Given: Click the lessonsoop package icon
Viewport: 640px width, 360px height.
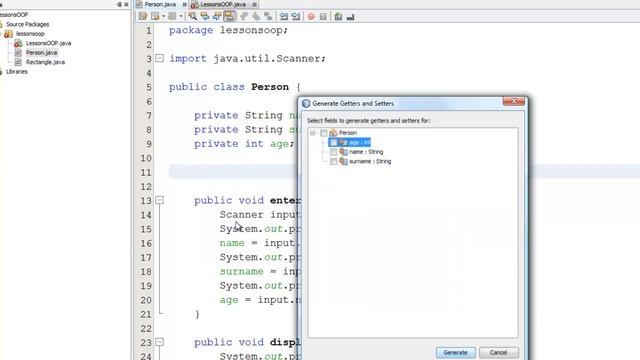Looking at the screenshot, I should [x=9, y=34].
